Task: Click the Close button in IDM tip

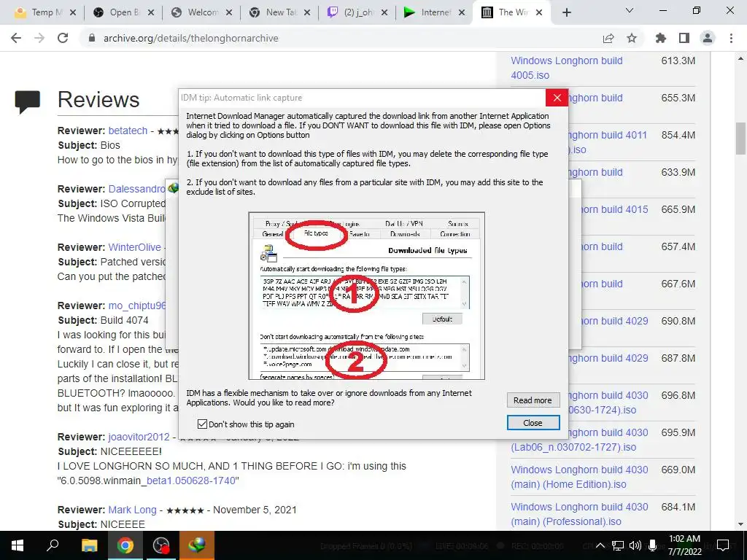Action: point(533,423)
